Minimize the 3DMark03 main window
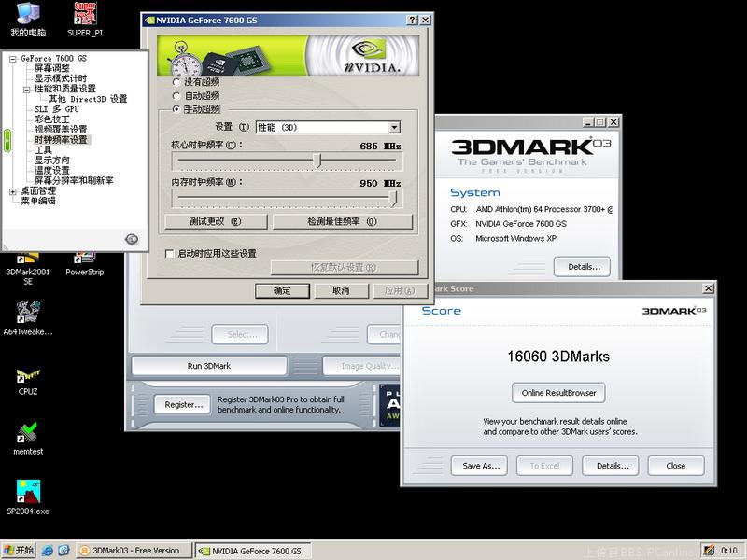The image size is (747, 560). (x=589, y=122)
